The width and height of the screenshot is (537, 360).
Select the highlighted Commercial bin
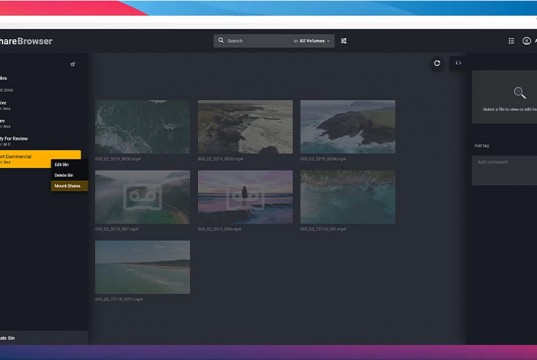pos(40,159)
